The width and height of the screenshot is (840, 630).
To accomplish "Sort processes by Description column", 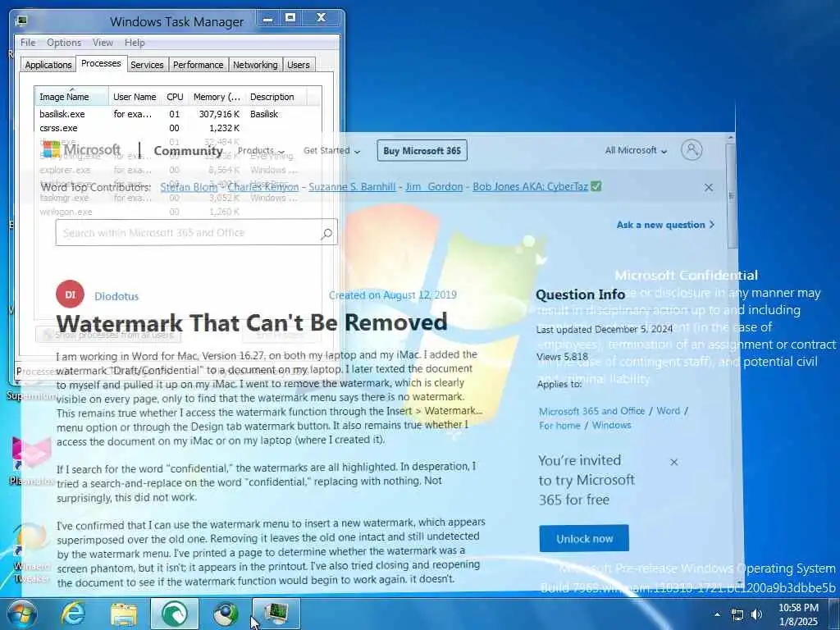I will tap(276, 97).
